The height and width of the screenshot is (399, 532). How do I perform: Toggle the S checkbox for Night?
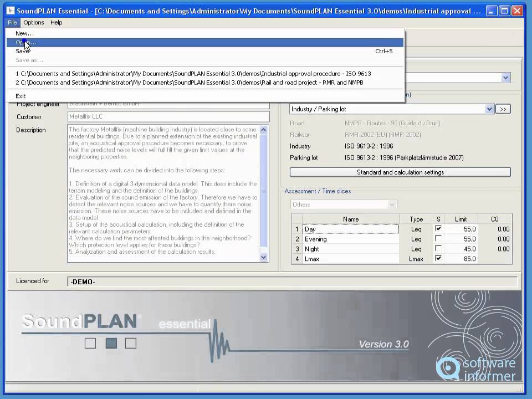(x=438, y=248)
